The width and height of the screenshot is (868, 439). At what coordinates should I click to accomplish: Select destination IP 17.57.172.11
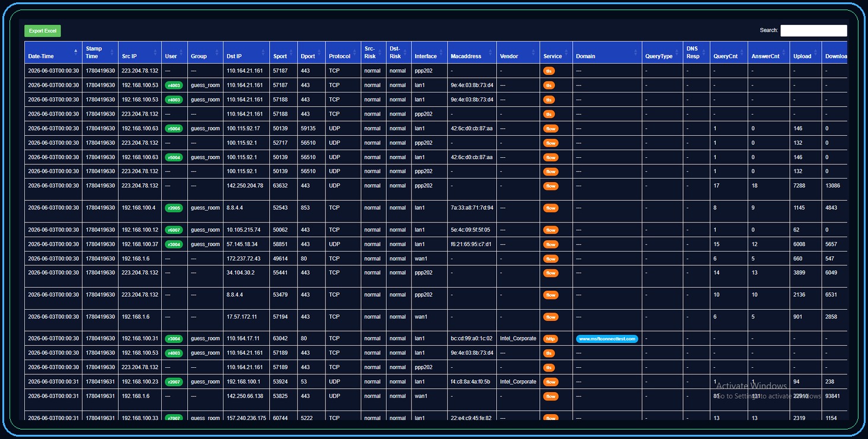[x=242, y=317]
